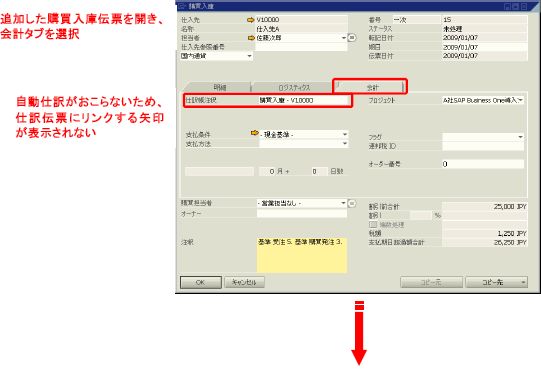Open the コピー先 copy-to button
Viewport: 541px width, 369px height.
click(x=496, y=282)
